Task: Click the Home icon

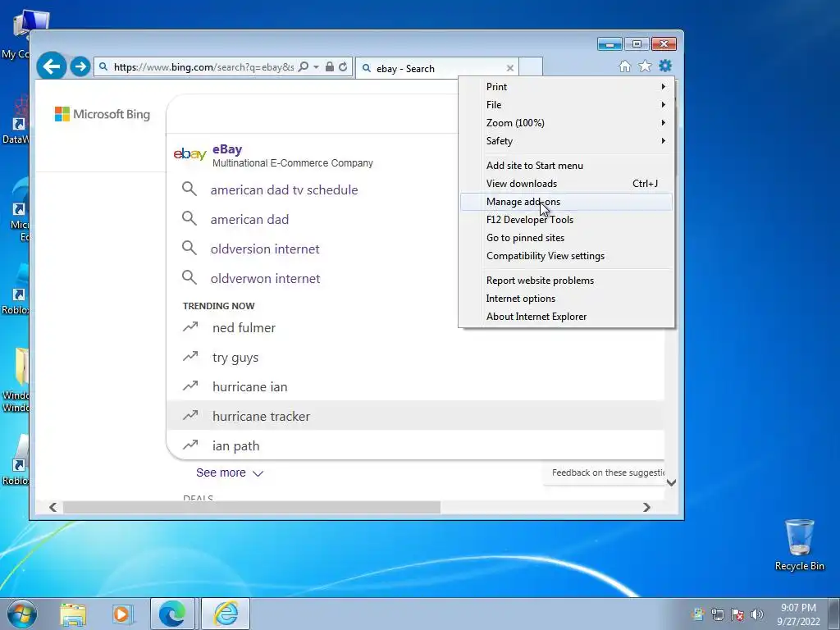Action: click(x=624, y=66)
